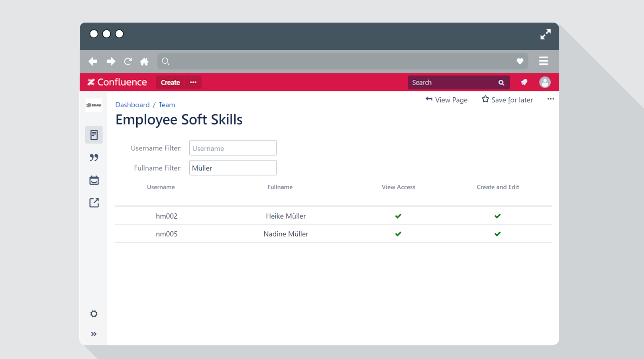Click the Username filter input
The height and width of the screenshot is (359, 644).
click(x=233, y=148)
